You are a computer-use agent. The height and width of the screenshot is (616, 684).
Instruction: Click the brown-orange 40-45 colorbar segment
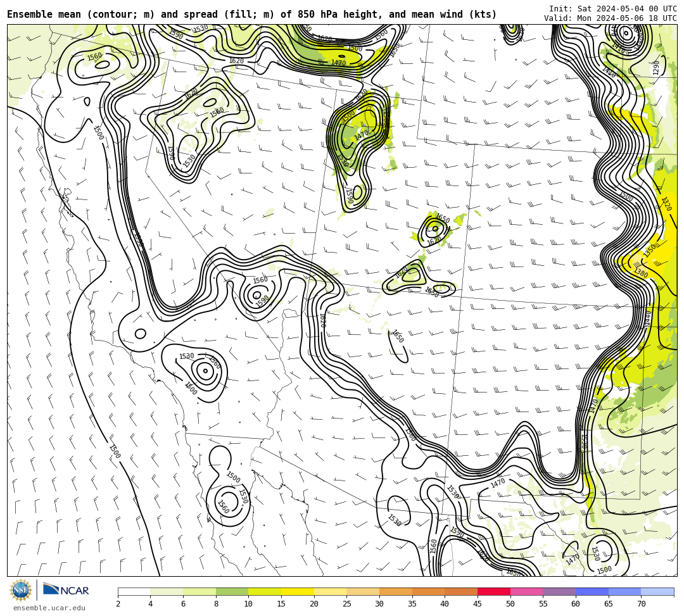tap(461, 591)
